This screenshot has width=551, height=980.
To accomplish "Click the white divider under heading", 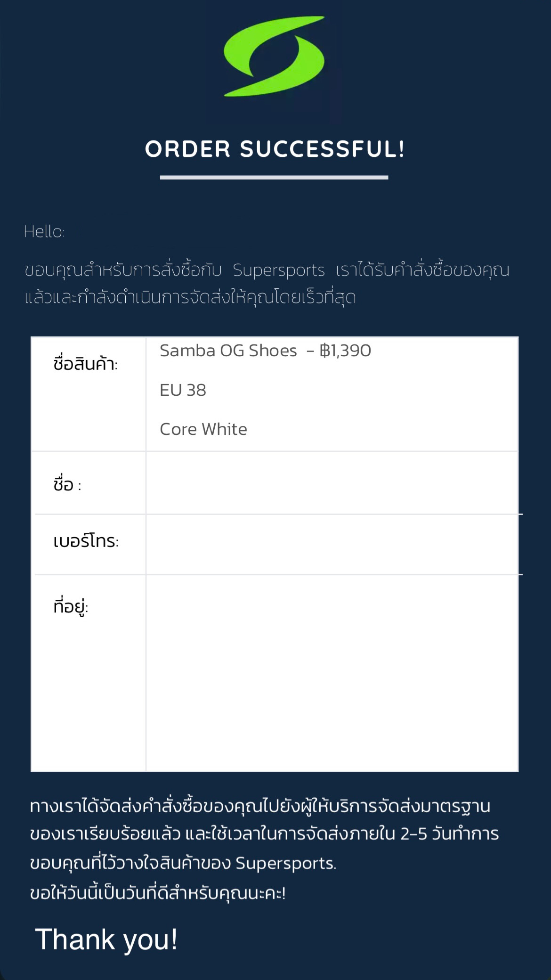I will point(274,178).
